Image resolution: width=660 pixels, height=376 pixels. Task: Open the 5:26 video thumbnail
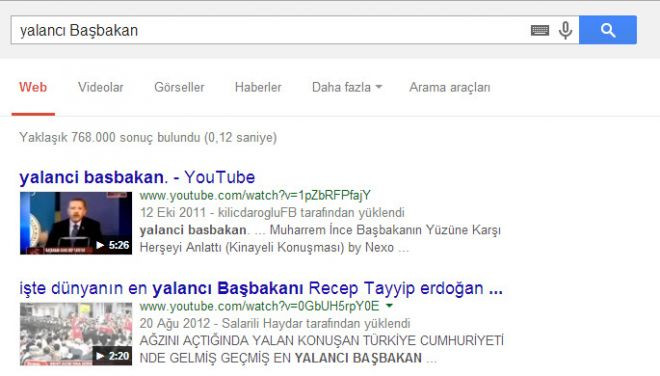pyautogui.click(x=76, y=223)
